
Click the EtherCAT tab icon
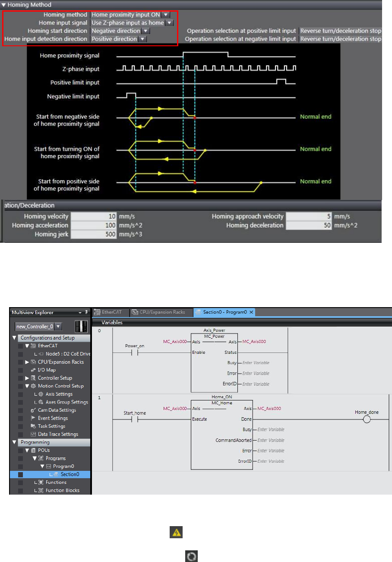pyautogui.click(x=98, y=312)
